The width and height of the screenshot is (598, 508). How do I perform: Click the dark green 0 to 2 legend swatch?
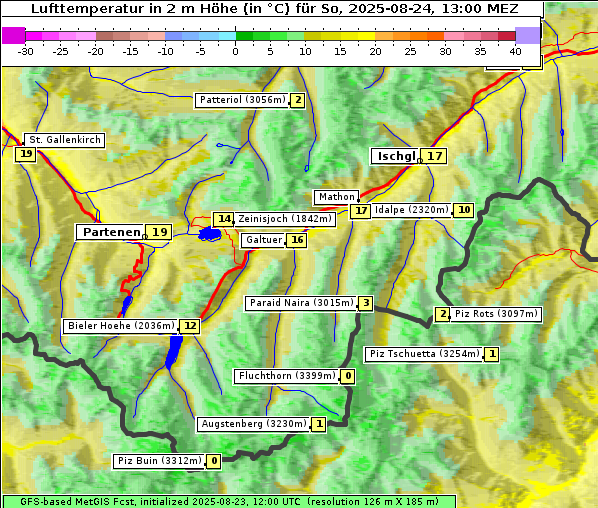(x=244, y=36)
